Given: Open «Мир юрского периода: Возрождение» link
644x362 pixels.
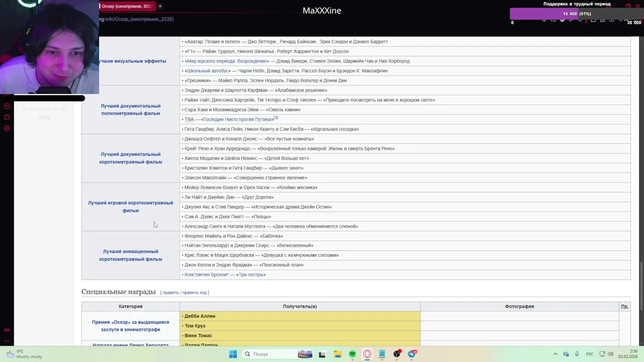Looking at the screenshot, I should [x=227, y=61].
